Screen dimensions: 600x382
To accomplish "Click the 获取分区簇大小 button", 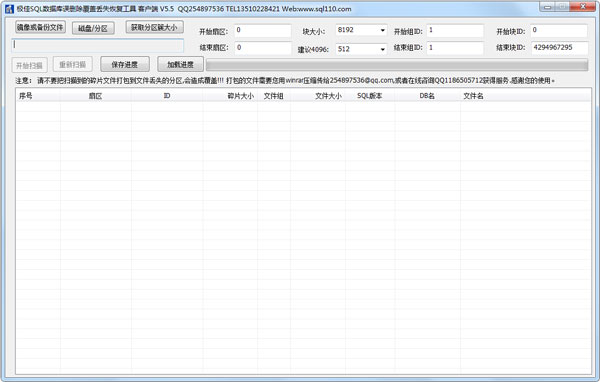I will 154,27.
